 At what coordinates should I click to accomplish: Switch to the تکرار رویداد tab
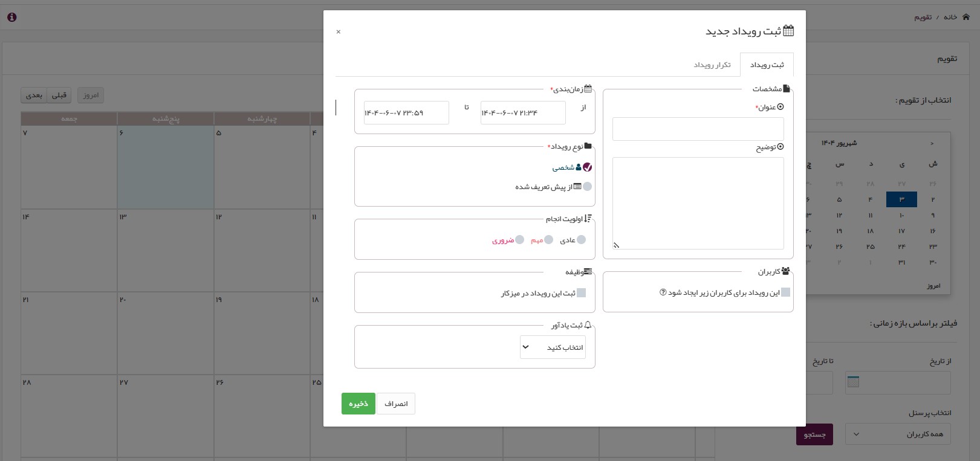[x=712, y=65]
